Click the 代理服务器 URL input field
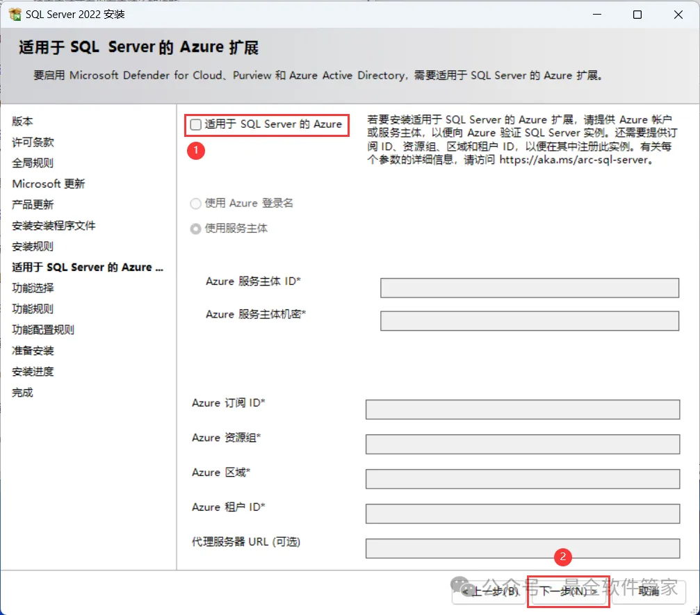 522,548
